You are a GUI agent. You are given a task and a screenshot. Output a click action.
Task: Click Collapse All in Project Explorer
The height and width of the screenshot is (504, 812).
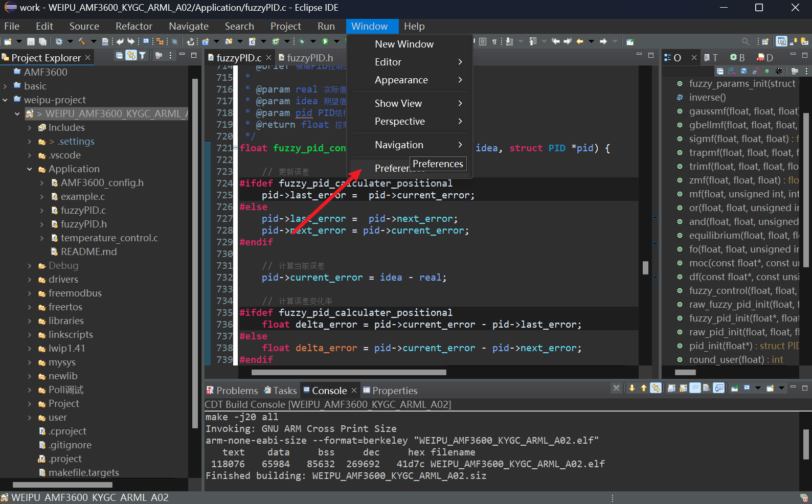click(x=119, y=56)
